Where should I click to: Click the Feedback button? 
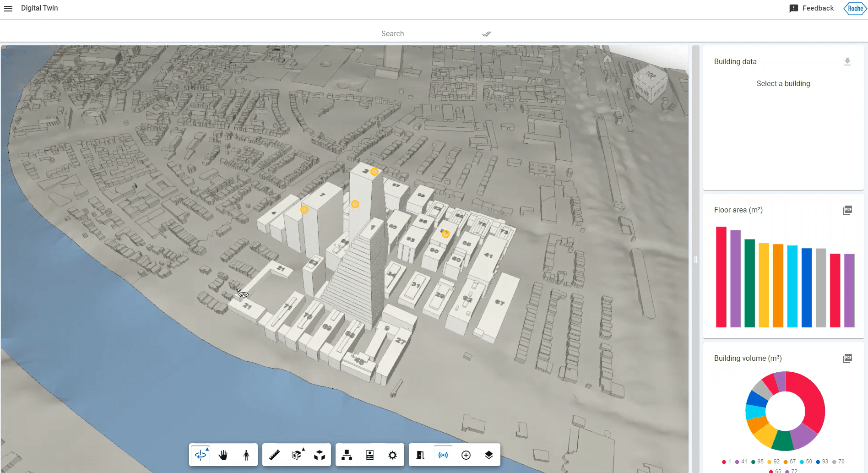(812, 8)
